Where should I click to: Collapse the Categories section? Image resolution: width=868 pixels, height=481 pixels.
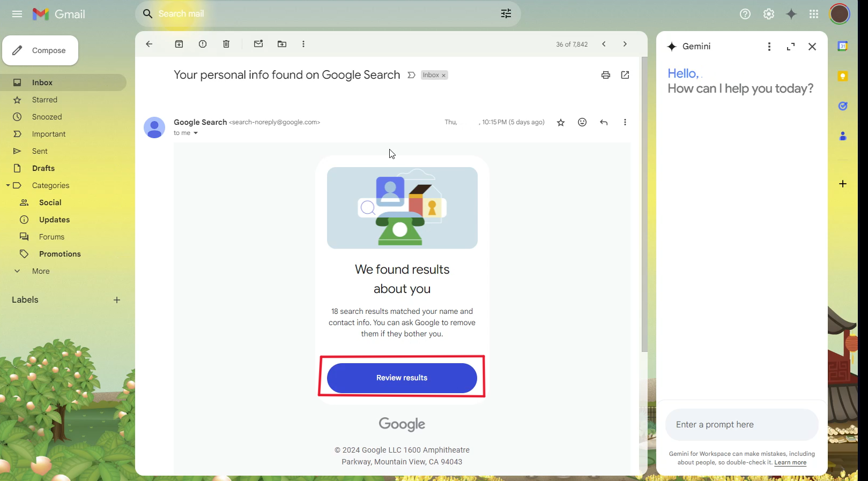click(x=8, y=185)
